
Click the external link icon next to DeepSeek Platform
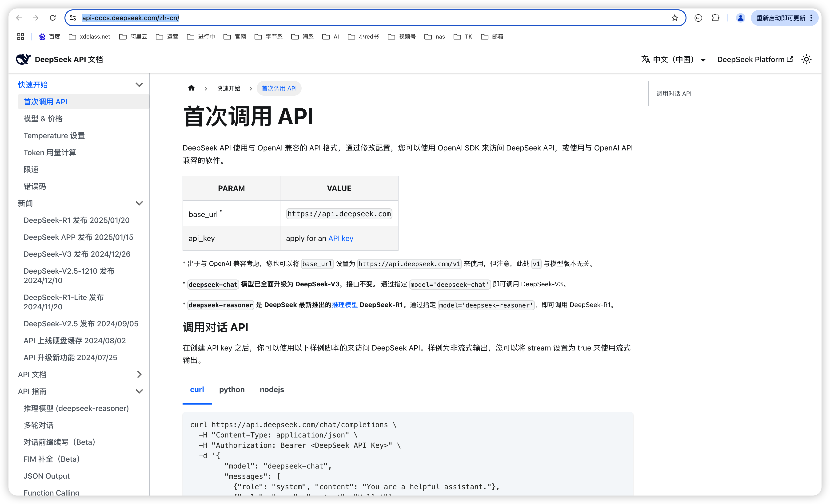coord(790,59)
